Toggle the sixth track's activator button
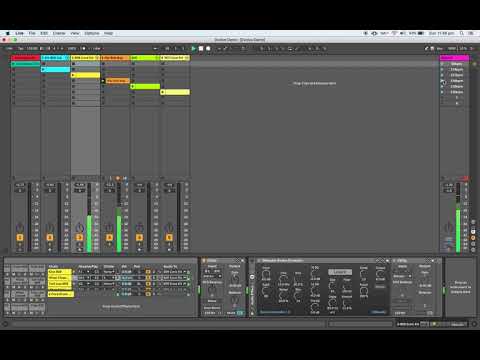This screenshot has height=360, width=480. [x=169, y=237]
